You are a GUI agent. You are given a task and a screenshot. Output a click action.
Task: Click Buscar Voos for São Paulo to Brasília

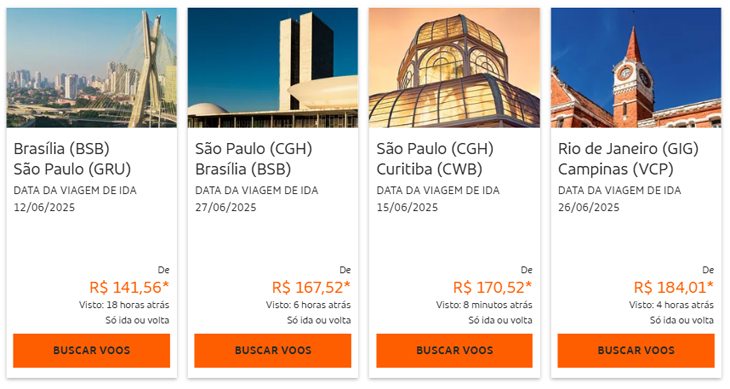click(273, 350)
